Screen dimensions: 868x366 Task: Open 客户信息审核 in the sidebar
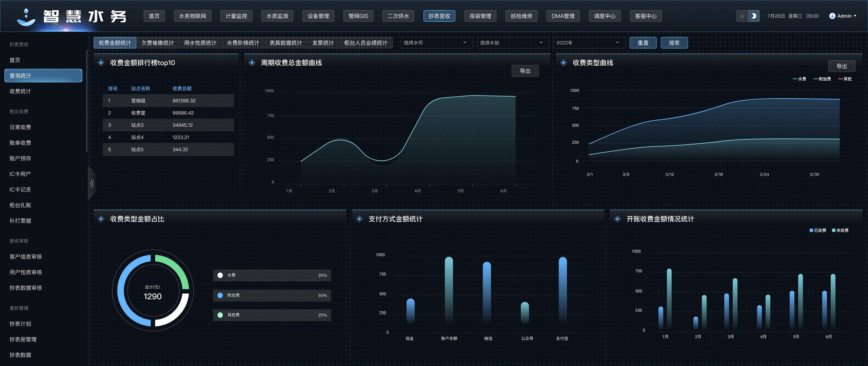coord(26,257)
